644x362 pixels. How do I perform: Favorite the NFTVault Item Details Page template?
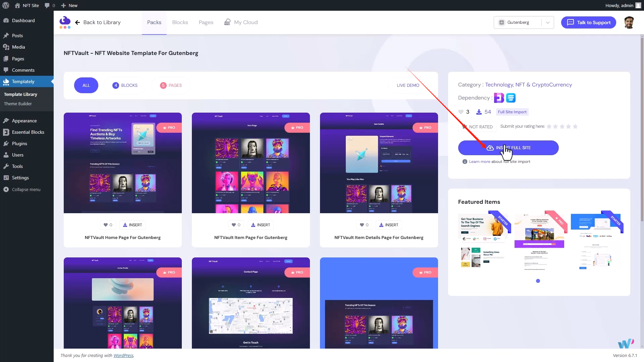364,225
